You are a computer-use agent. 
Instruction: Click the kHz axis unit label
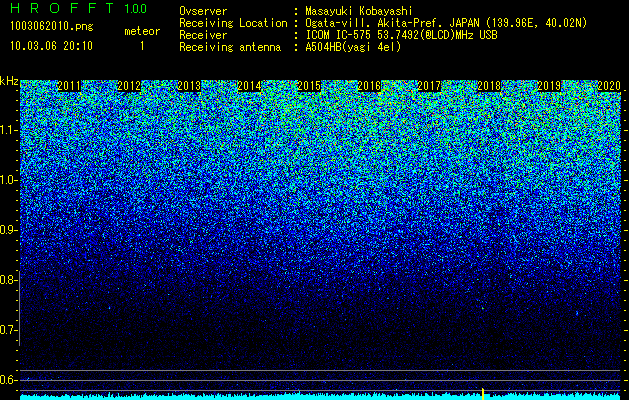point(9,81)
